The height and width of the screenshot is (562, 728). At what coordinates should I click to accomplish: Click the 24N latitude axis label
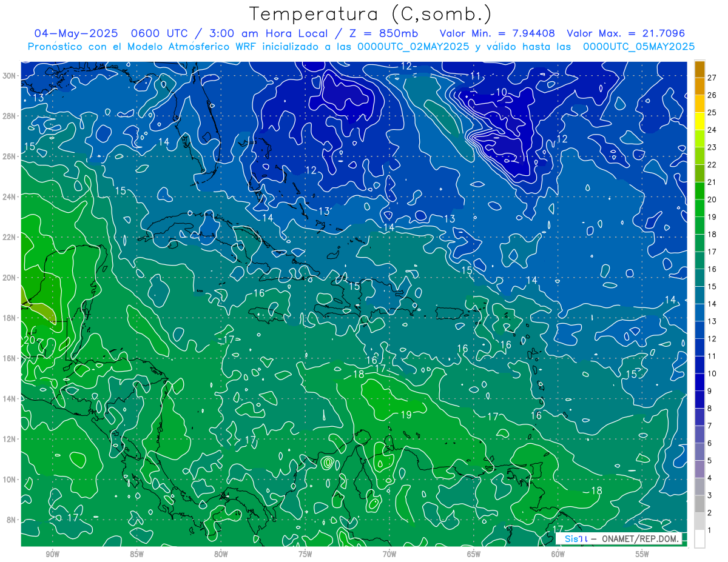[x=10, y=196]
